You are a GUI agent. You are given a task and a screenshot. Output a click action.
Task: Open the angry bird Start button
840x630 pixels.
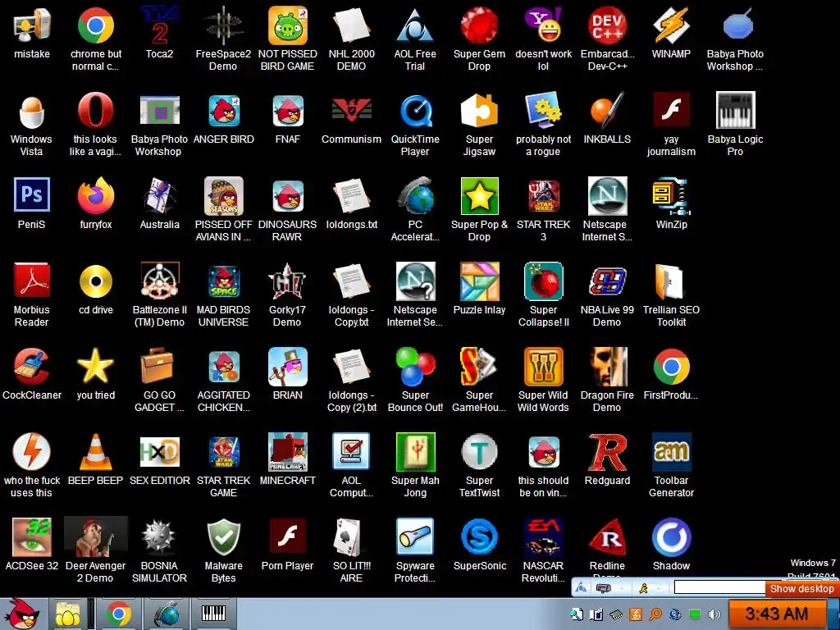[x=22, y=614]
